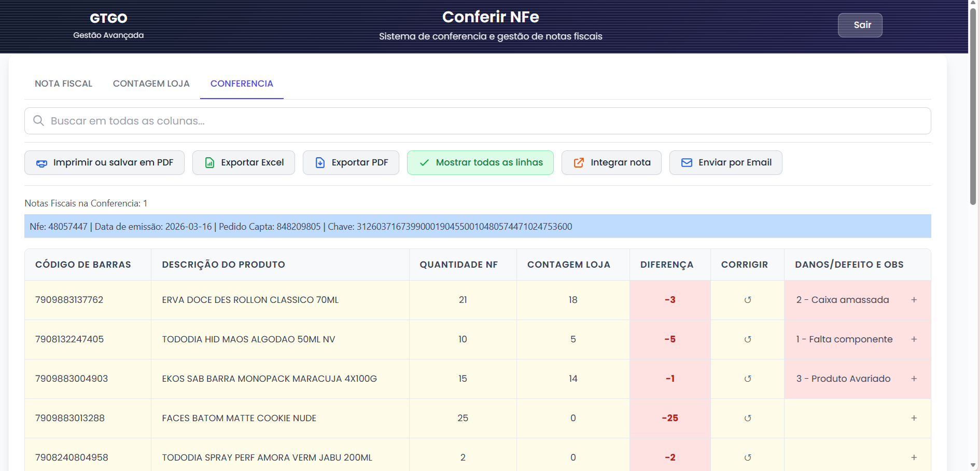Screen dimensions: 980x471
Task: Reset correction for TODODIA SPRAY PERF row
Action: [x=748, y=458]
